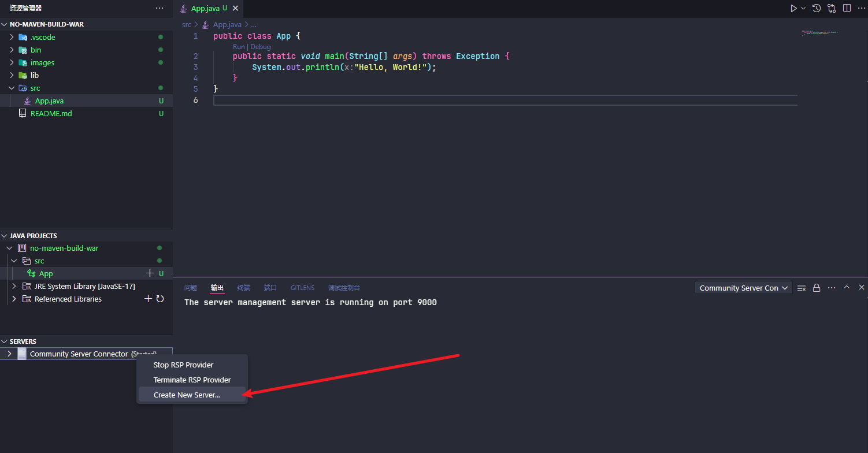Expand the JRE System Library node
This screenshot has height=453, width=868.
coord(14,286)
